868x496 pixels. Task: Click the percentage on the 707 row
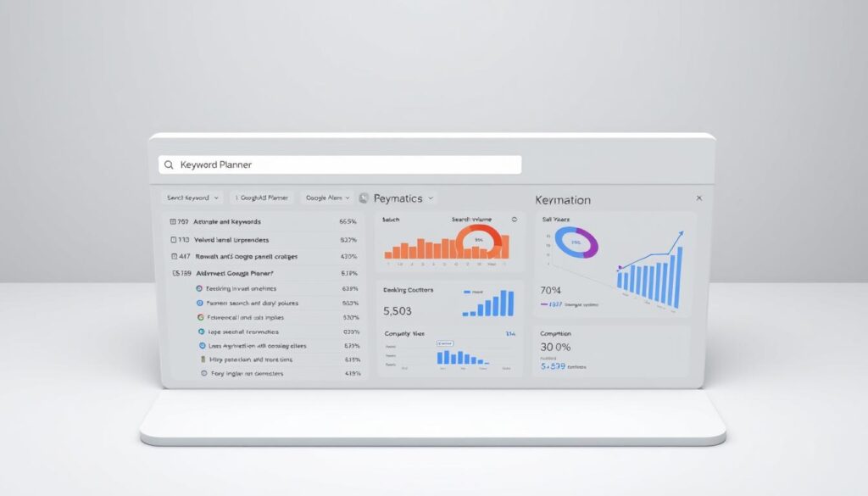pos(348,221)
